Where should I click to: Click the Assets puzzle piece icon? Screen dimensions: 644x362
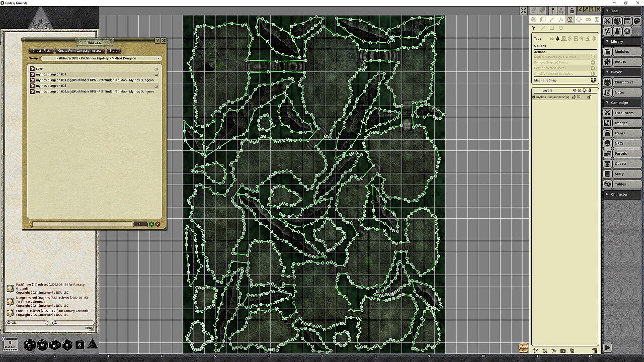[608, 62]
